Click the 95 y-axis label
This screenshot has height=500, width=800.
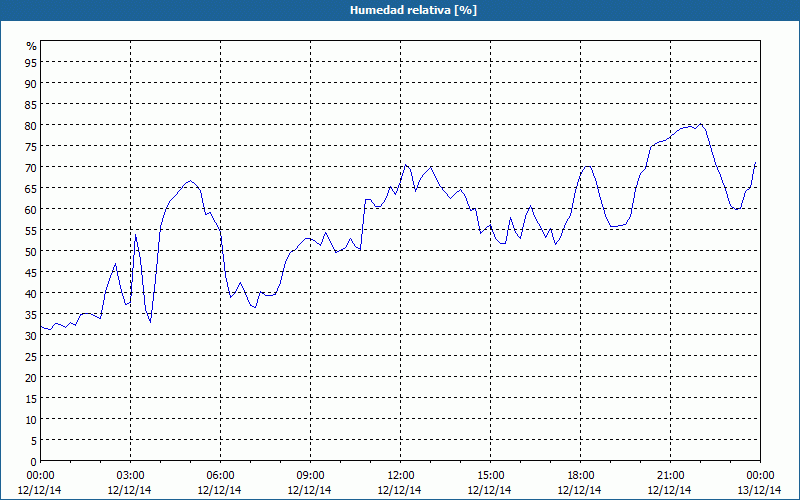[x=31, y=62]
